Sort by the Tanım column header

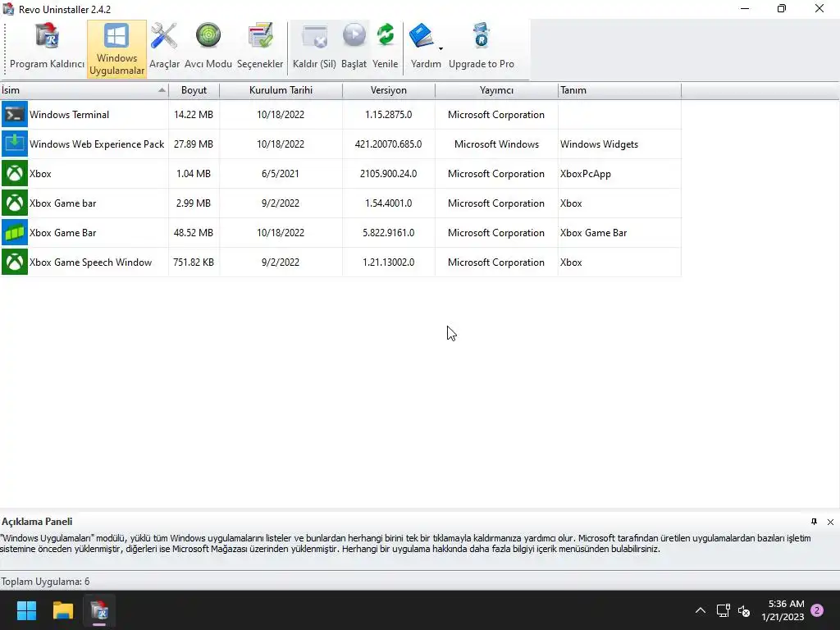(619, 90)
